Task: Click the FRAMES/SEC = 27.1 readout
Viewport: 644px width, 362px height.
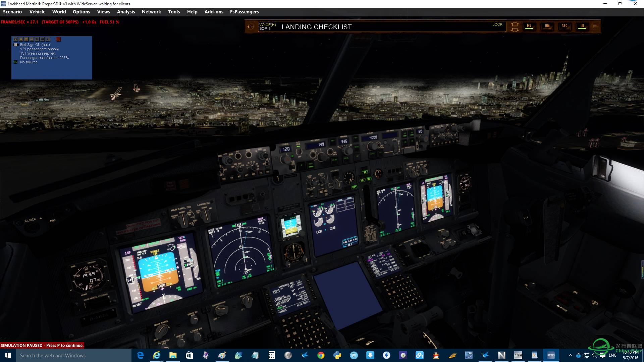Action: point(19,22)
